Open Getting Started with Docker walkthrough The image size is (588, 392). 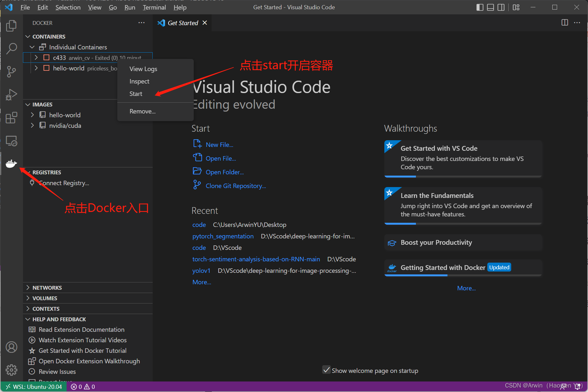463,268
